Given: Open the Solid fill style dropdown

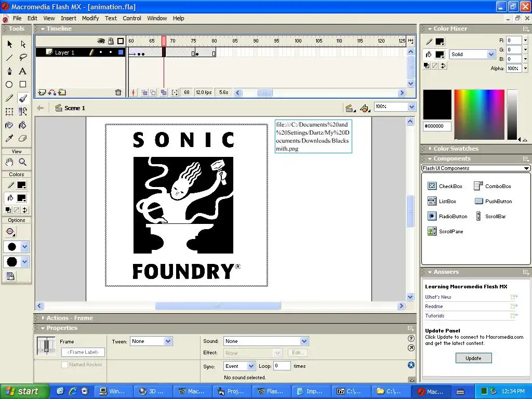Looking at the screenshot, I should pos(491,54).
